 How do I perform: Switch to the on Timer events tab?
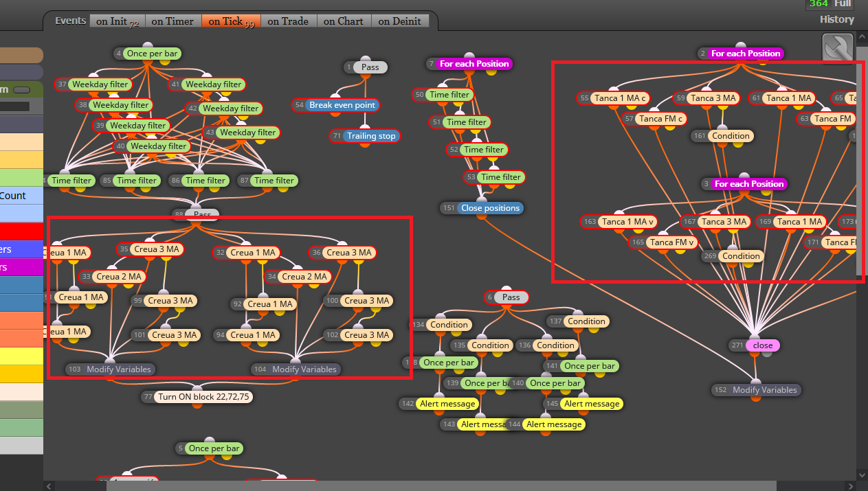[x=173, y=21]
